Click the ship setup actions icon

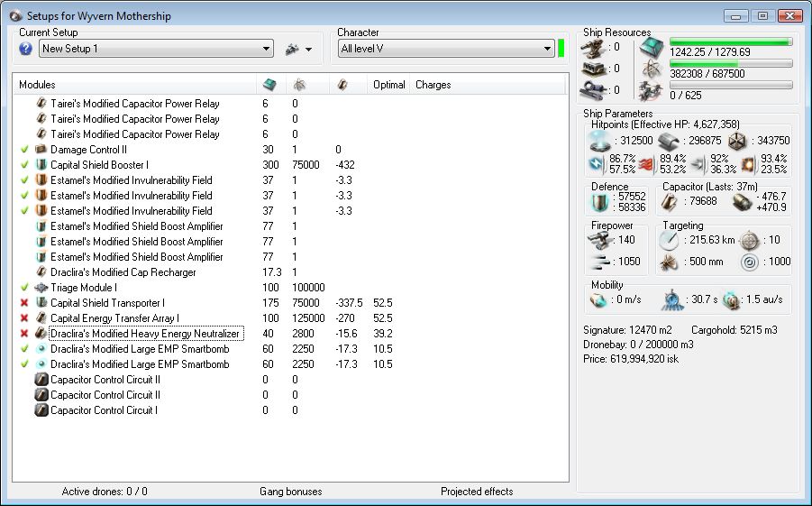click(x=292, y=50)
